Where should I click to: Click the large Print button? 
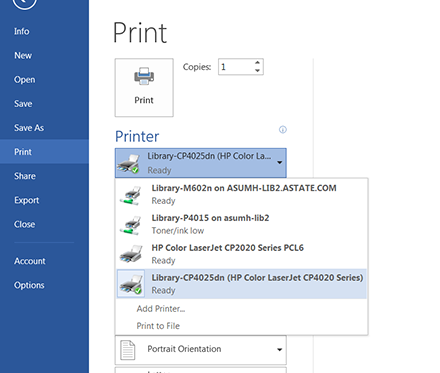click(x=144, y=88)
